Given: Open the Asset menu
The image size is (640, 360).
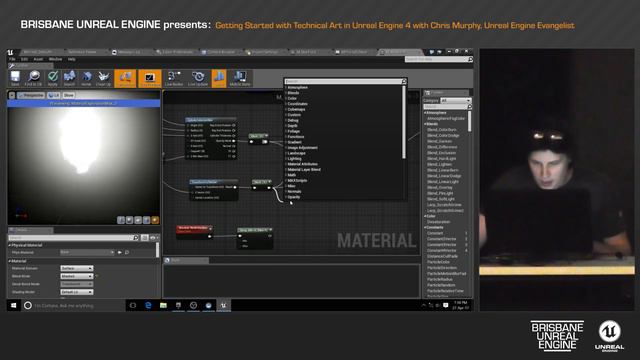Looking at the screenshot, I should coord(38,59).
